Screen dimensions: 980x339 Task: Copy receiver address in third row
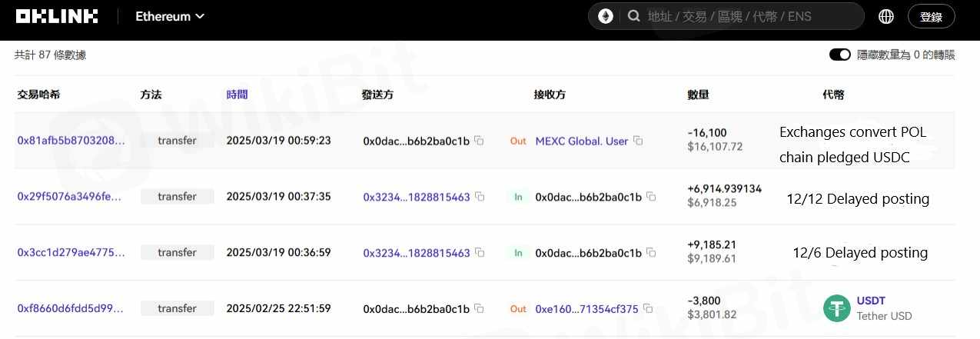click(x=651, y=253)
